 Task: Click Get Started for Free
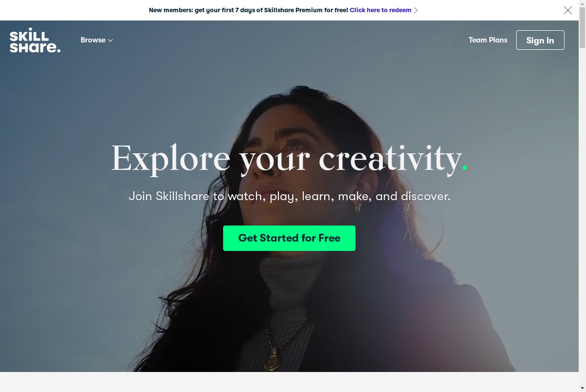pos(289,238)
